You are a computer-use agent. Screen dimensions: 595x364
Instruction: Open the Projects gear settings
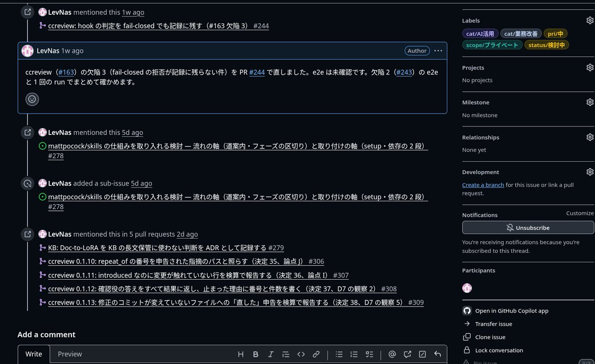coord(590,67)
